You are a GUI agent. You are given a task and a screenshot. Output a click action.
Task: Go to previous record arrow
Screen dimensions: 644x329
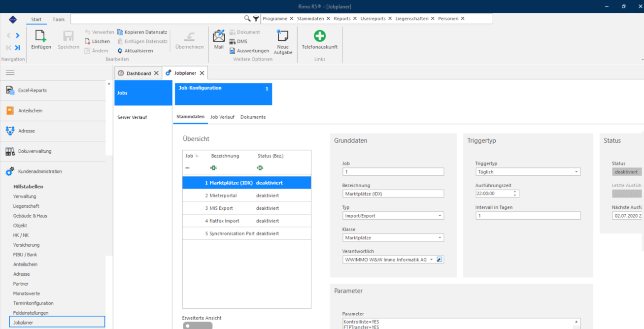coord(8,35)
